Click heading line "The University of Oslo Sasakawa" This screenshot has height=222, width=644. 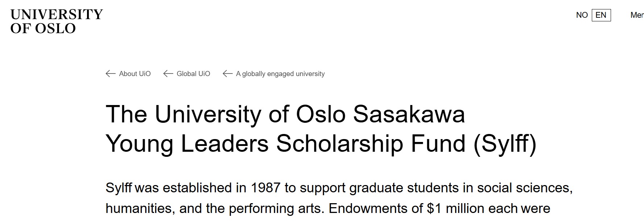(285, 114)
